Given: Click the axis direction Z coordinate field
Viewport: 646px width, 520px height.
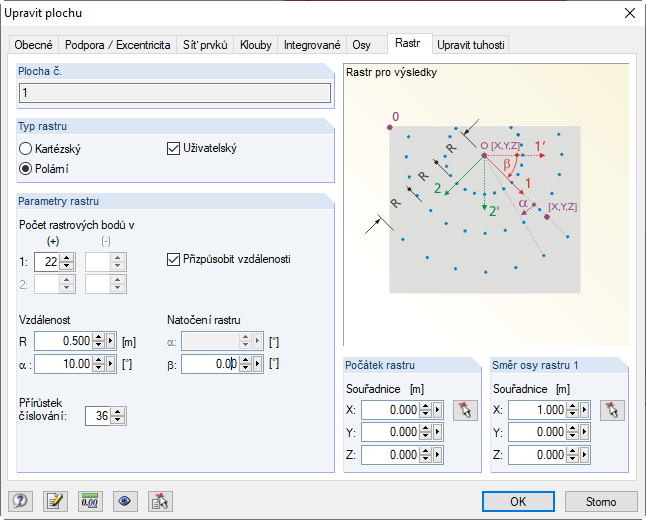Looking at the screenshot, I should [538, 455].
